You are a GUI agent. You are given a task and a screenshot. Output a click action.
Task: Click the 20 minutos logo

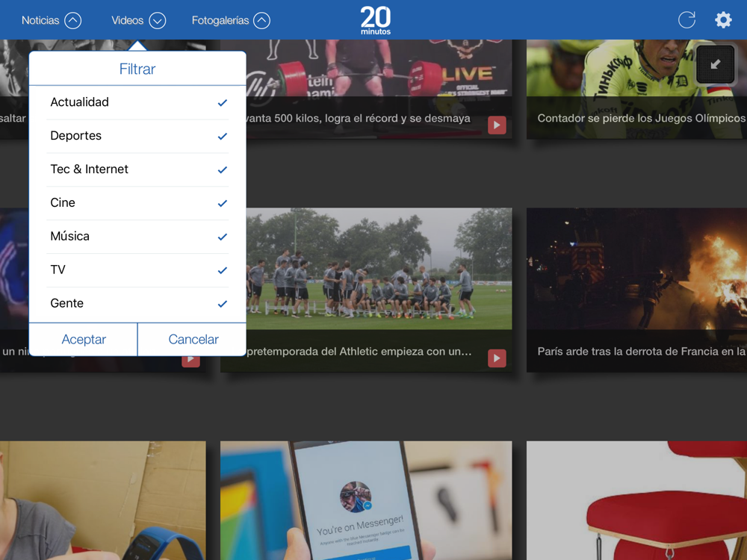click(376, 20)
